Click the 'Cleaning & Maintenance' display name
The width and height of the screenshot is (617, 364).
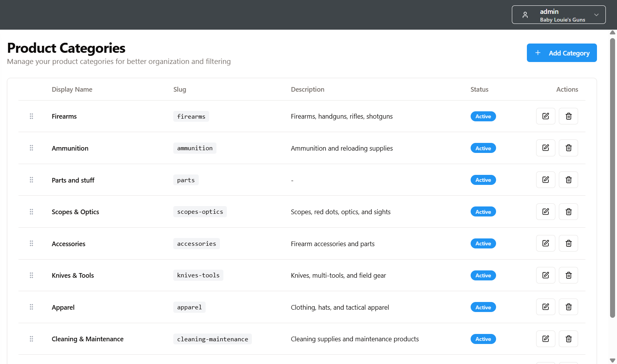pyautogui.click(x=87, y=339)
